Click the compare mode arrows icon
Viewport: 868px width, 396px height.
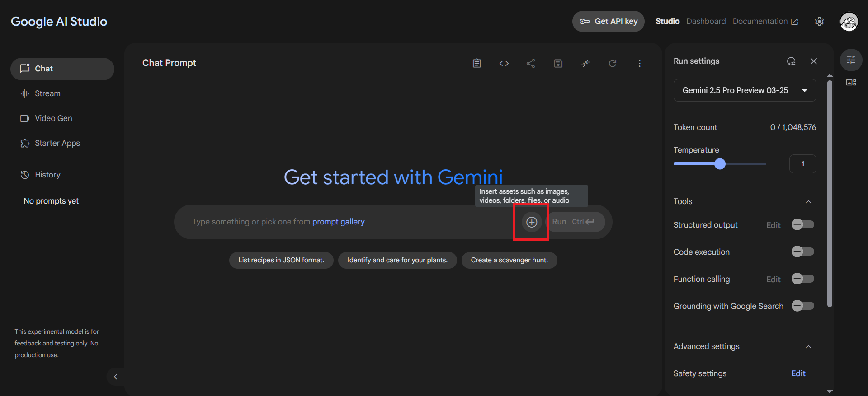tap(585, 63)
